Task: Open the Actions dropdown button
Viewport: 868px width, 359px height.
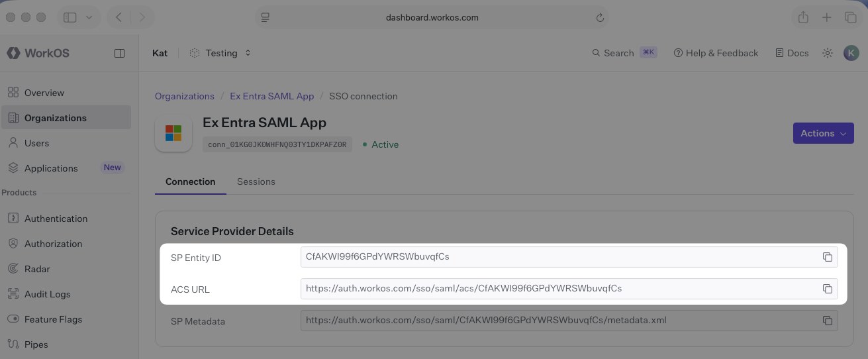Action: pos(824,133)
